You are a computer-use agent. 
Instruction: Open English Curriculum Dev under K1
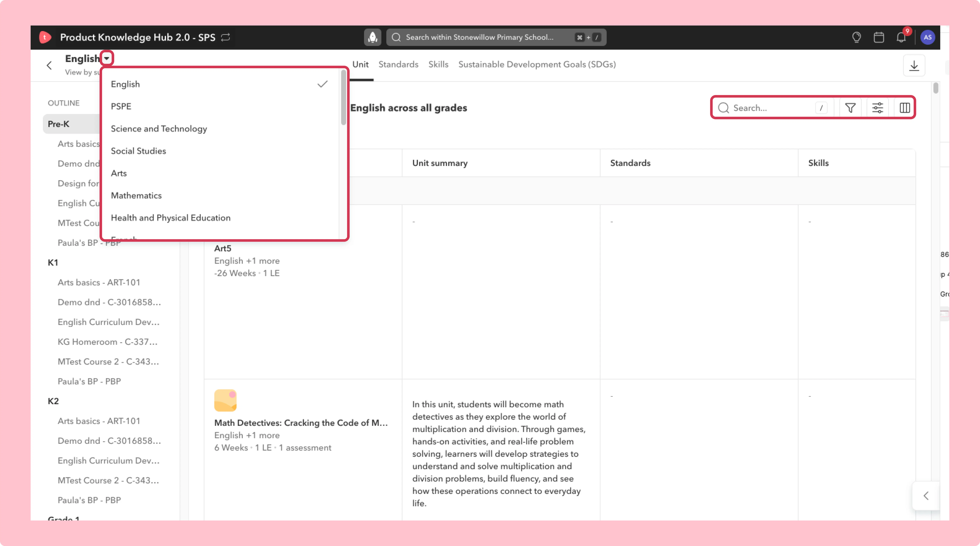coord(108,322)
